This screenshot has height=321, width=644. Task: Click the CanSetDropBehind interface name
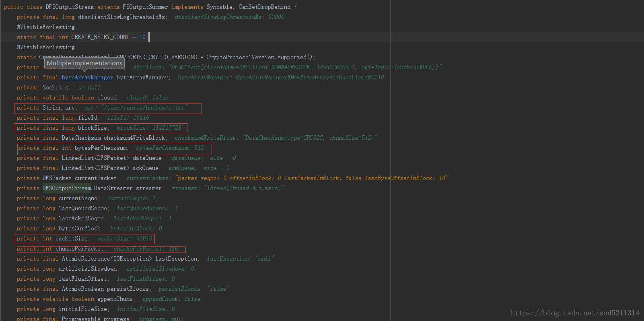(x=264, y=7)
